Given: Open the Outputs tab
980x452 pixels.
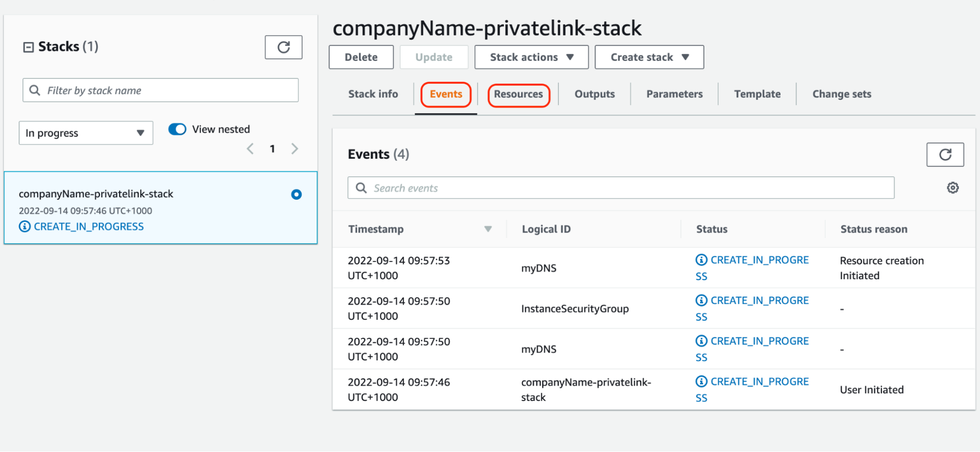Looking at the screenshot, I should (x=594, y=94).
